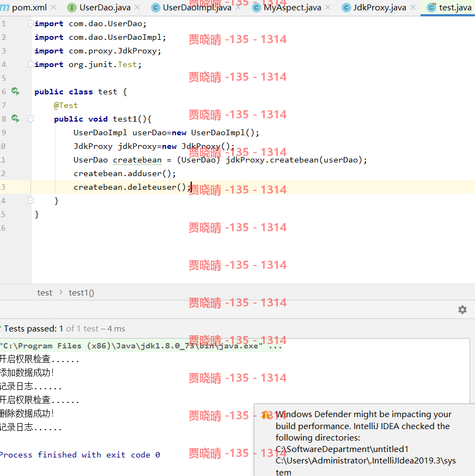The image size is (475, 476).
Task: Close the pom.xml tab
Action: [54, 7]
